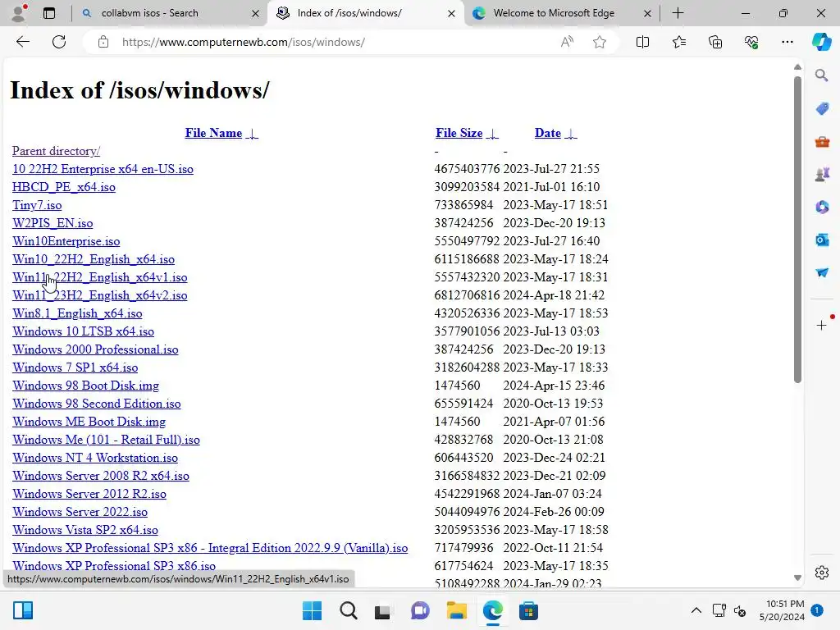Screen dimensions: 840x630
Task: Download Windows 7 SP1 x64.iso
Action: coord(75,367)
